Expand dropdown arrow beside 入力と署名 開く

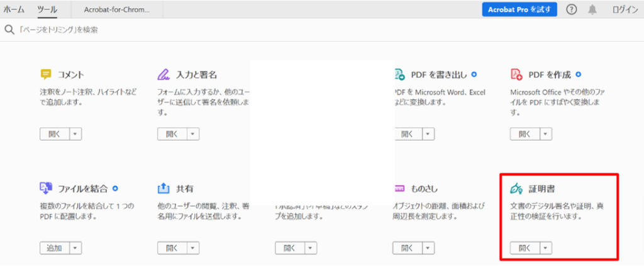(194, 134)
